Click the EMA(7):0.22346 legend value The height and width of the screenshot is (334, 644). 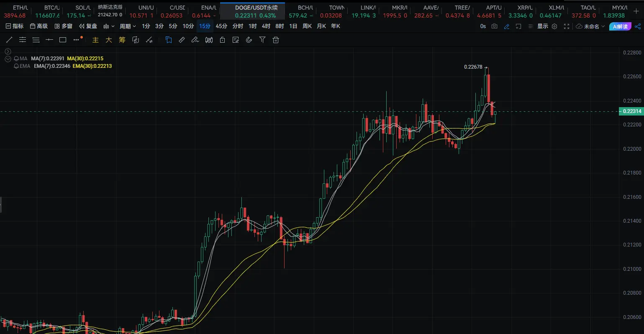(52, 66)
